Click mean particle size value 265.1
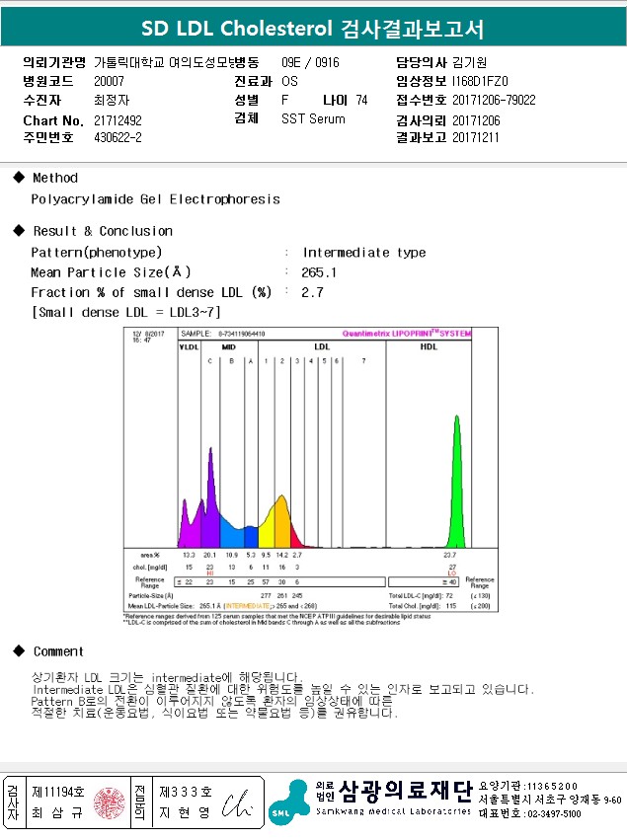The image size is (627, 840). coord(319,272)
